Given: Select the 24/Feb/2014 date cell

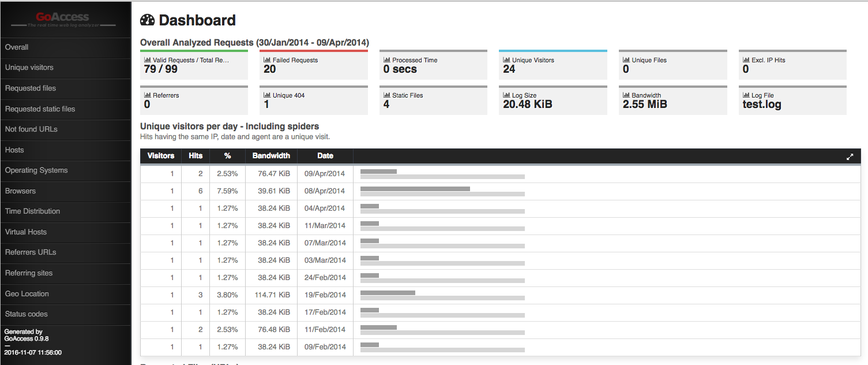Looking at the screenshot, I should (x=325, y=278).
